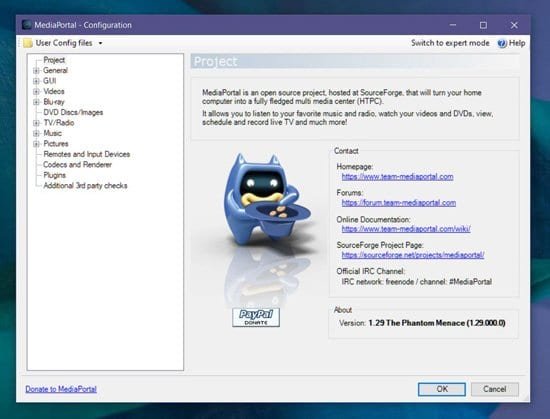Select Project in the settings tree
Screen dimensions: 550x419
54,60
